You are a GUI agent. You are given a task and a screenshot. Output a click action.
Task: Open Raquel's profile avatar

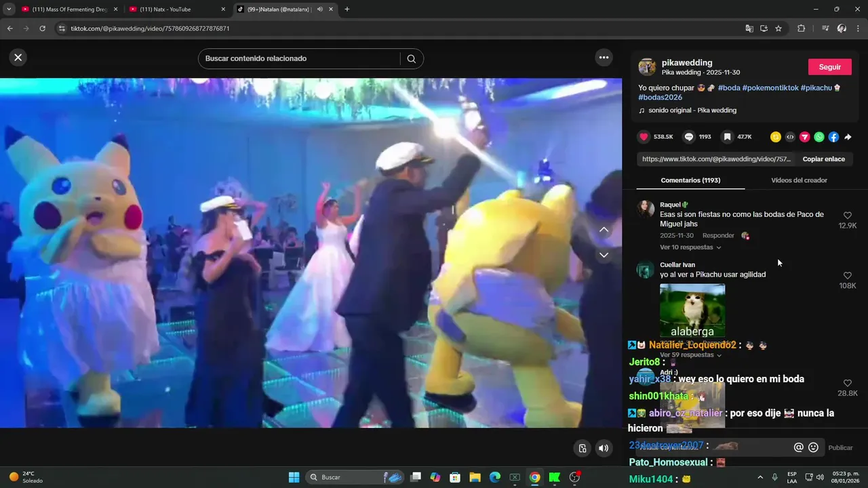pos(646,208)
